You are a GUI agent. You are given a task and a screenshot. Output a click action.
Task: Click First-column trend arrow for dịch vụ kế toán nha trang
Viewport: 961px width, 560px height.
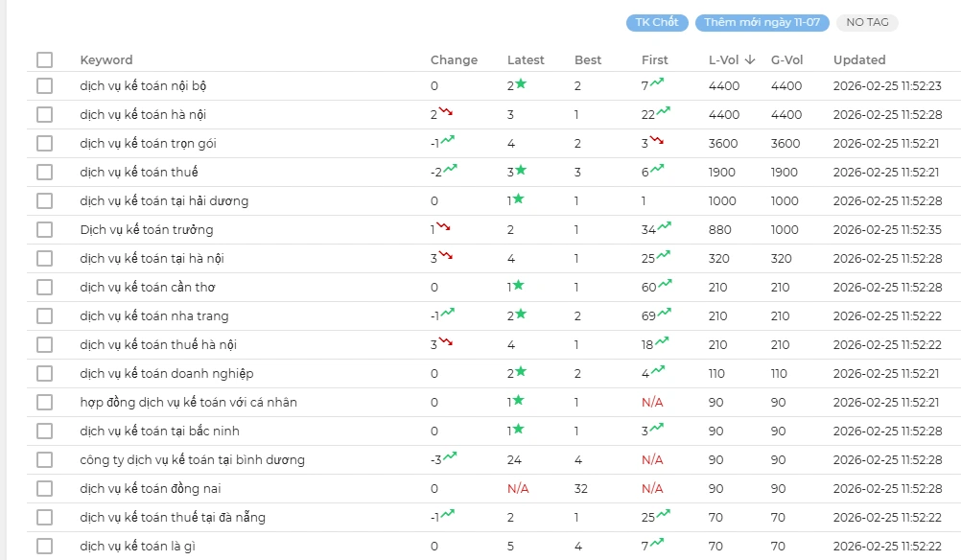(664, 313)
